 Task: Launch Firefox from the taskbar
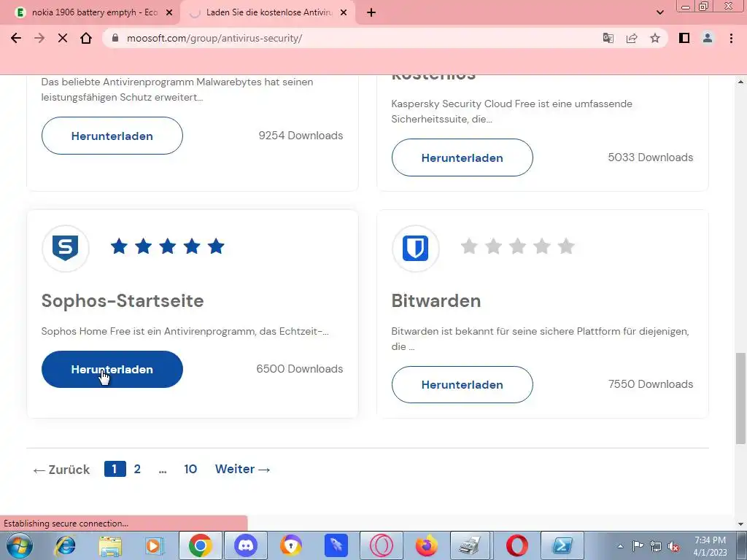coord(426,545)
